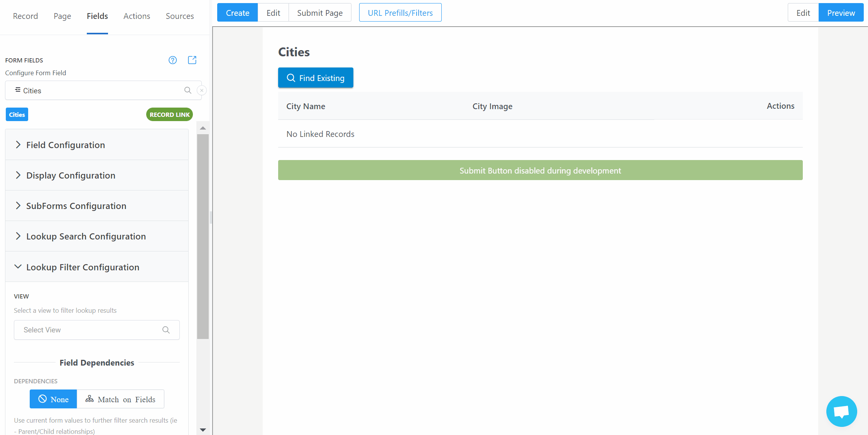Clear the Cities field selection with X icon
This screenshot has width=868, height=435.
click(202, 90)
